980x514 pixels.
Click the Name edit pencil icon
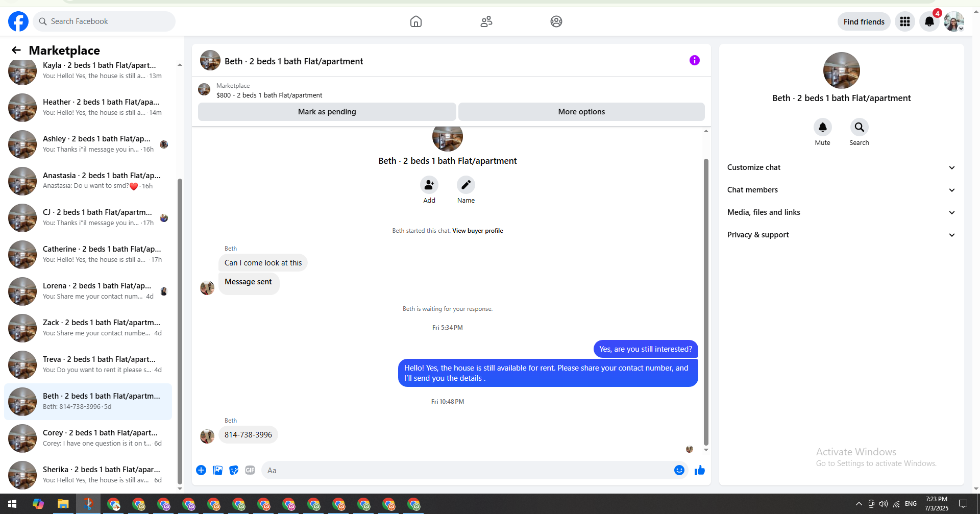click(x=466, y=185)
